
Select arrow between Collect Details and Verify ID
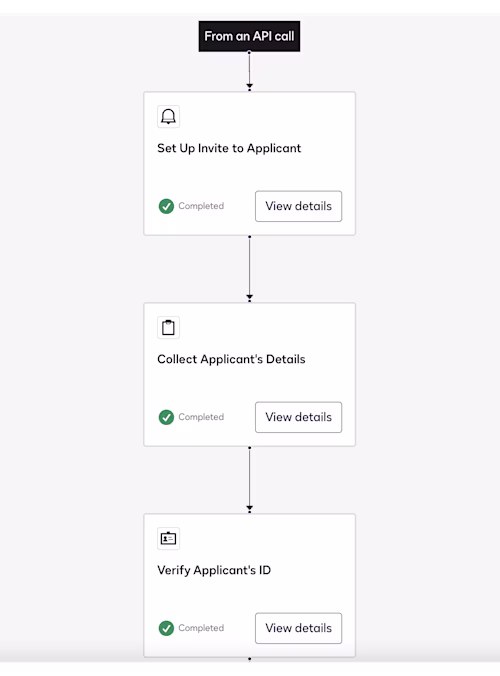pos(249,479)
